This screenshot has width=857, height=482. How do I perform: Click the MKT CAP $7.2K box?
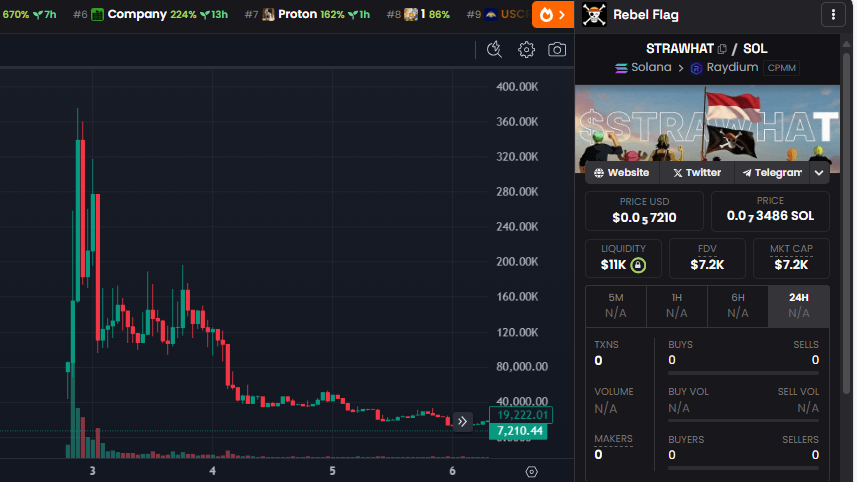pos(791,258)
